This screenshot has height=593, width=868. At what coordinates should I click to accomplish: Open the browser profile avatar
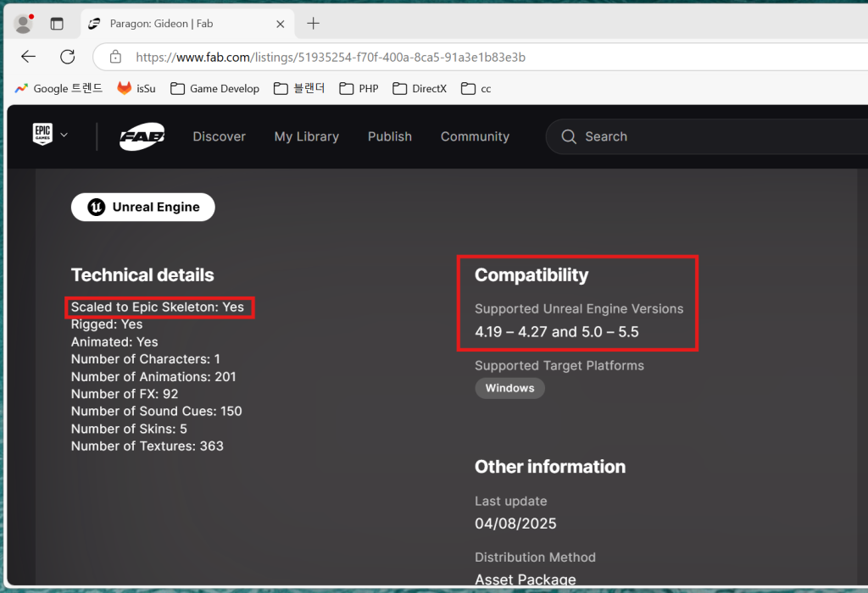point(23,24)
